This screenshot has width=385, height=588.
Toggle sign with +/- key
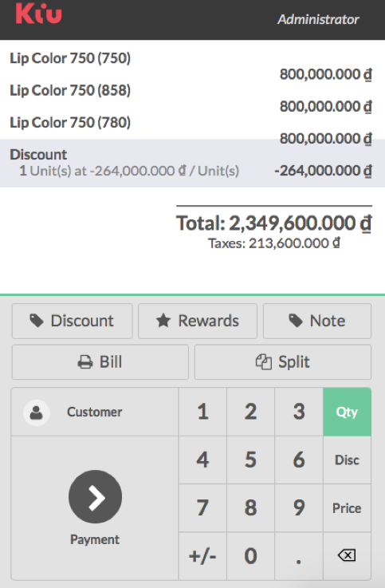202,556
